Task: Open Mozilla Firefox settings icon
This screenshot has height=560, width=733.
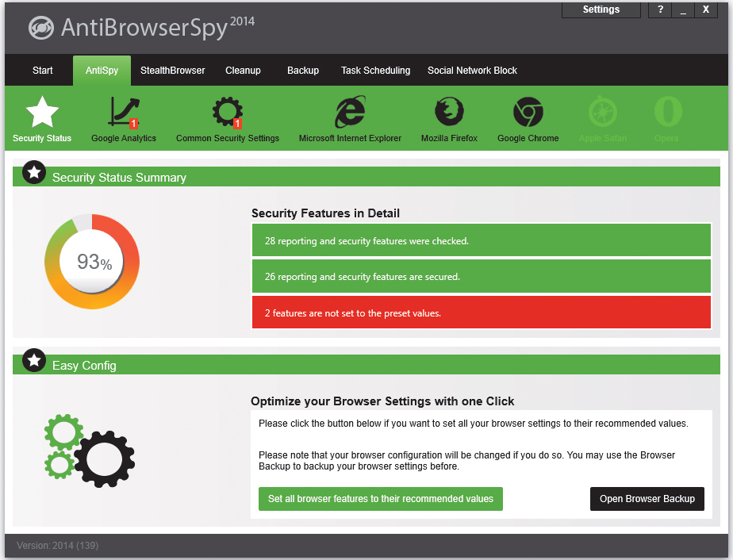Action: coord(448,111)
